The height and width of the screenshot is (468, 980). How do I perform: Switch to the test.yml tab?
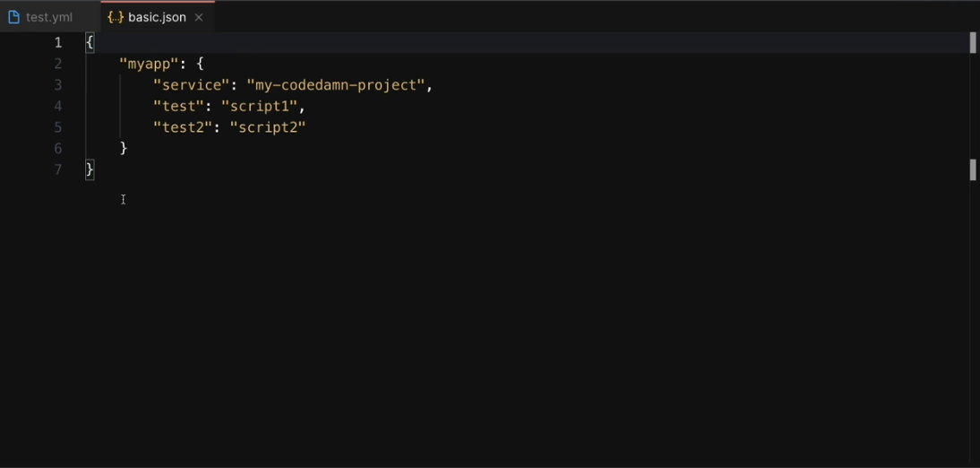pyautogui.click(x=49, y=17)
